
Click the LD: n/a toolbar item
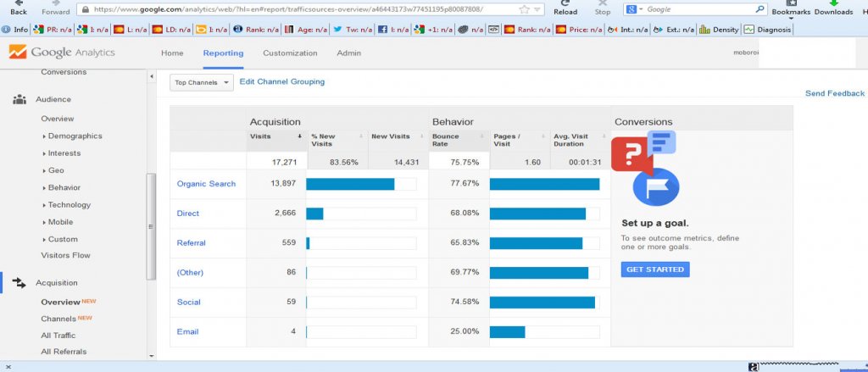coord(171,30)
